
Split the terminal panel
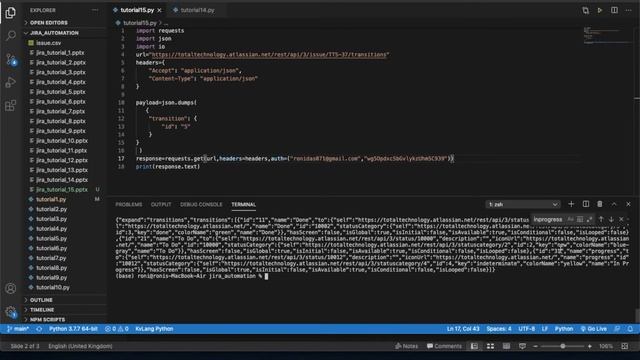(586, 204)
